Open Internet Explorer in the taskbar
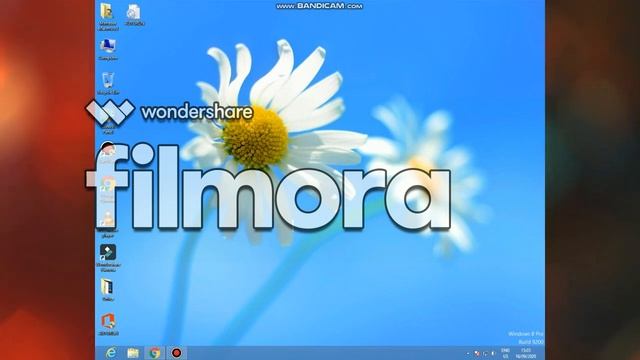 [x=111, y=353]
